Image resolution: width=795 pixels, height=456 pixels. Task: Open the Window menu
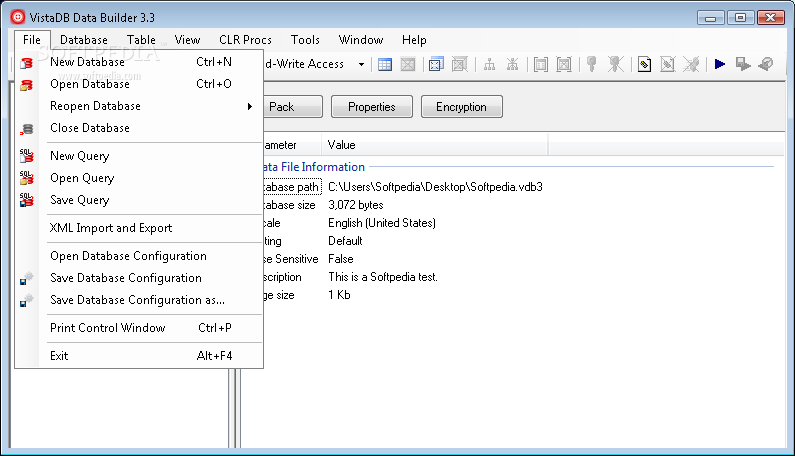[x=361, y=40]
